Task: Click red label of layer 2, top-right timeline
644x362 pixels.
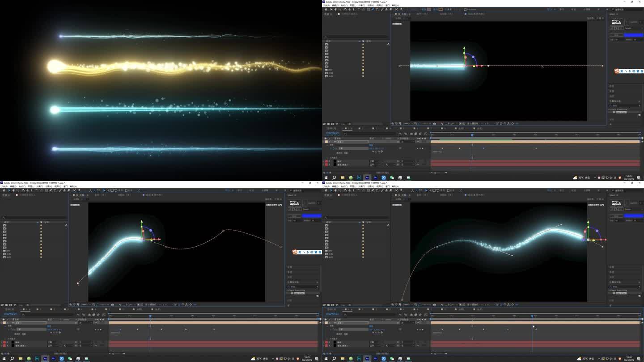Action: click(x=326, y=161)
